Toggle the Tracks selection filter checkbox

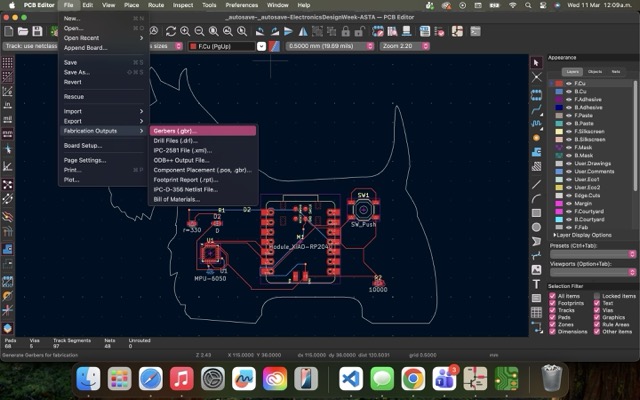point(552,310)
